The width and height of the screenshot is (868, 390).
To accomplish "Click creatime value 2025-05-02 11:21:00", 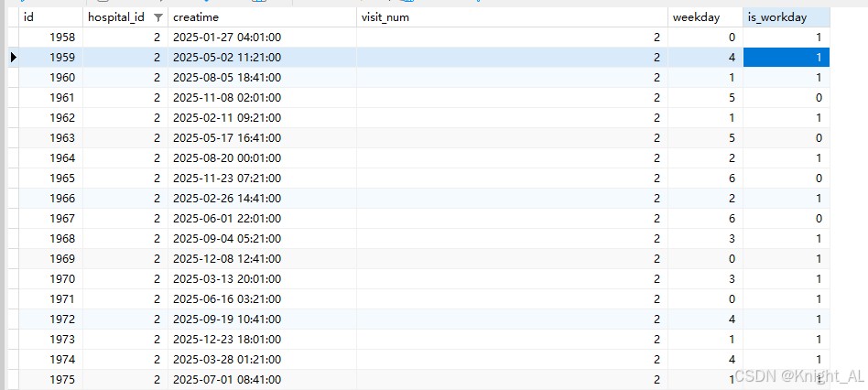I will click(227, 58).
